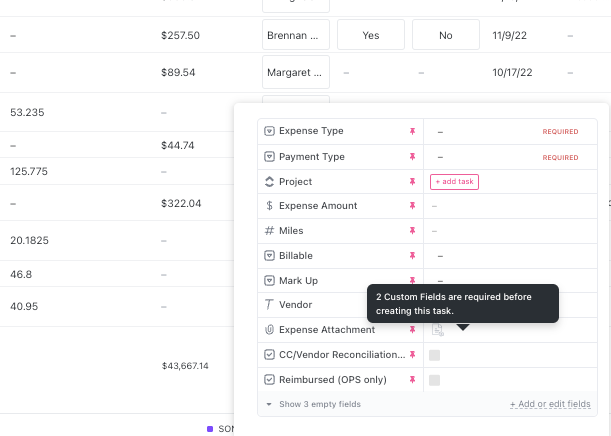This screenshot has width=611, height=436.
Task: Unpin the Project custom field
Action: [x=412, y=182]
